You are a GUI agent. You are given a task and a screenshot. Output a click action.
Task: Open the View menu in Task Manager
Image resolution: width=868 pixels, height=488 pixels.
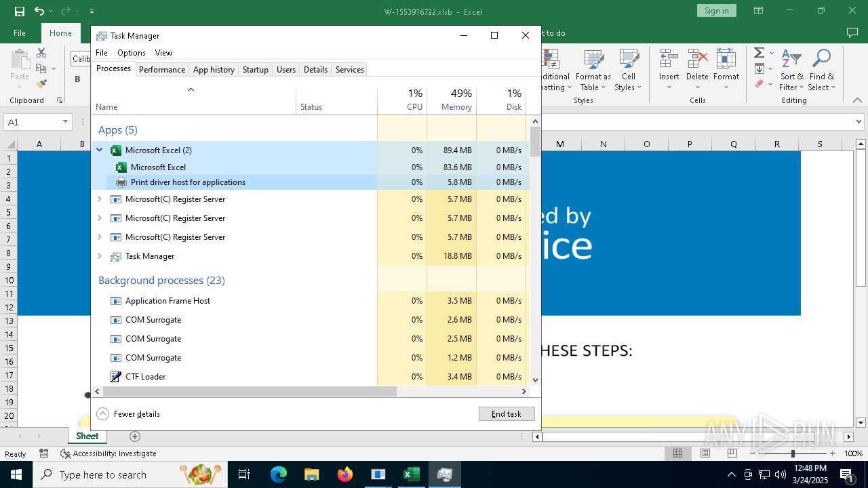163,52
